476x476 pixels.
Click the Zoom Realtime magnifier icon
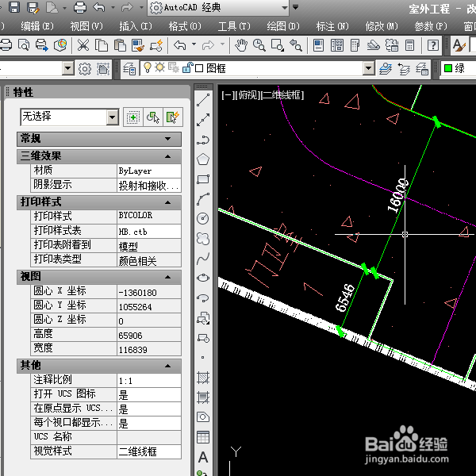(259, 45)
